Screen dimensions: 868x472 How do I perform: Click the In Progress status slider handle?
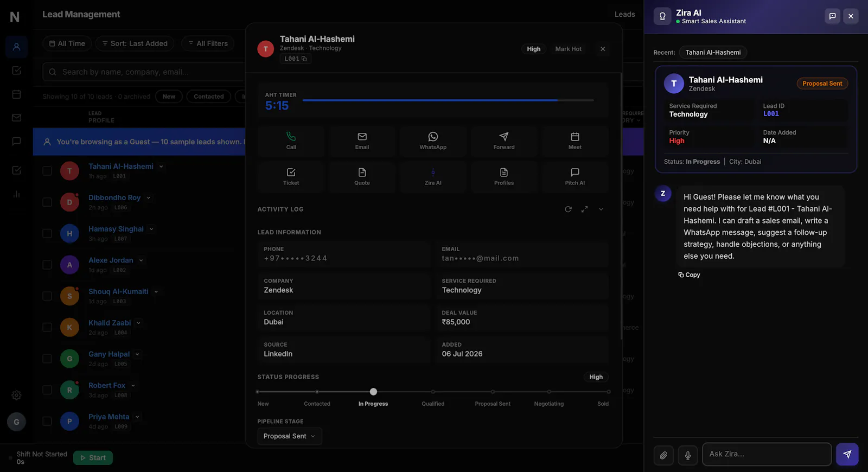pos(373,392)
